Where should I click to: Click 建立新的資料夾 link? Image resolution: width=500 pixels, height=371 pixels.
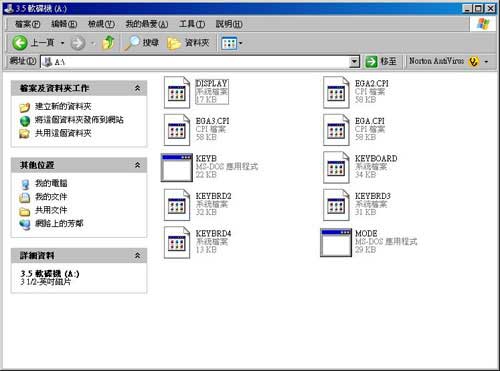63,106
